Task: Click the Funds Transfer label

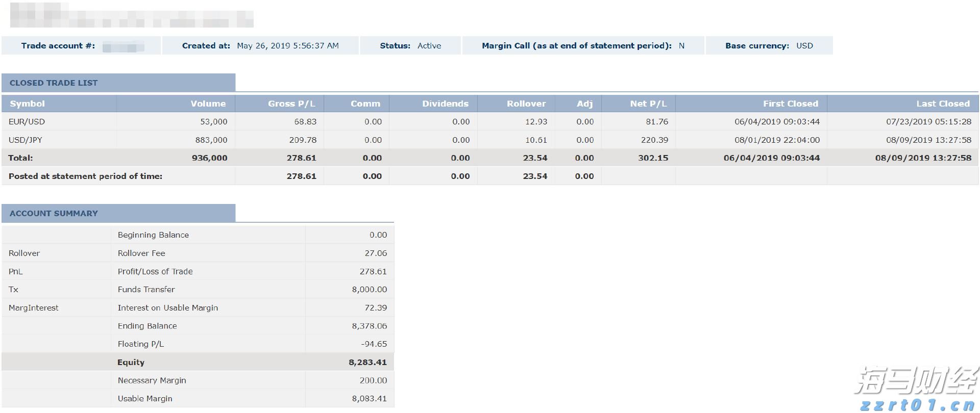Action: click(146, 290)
